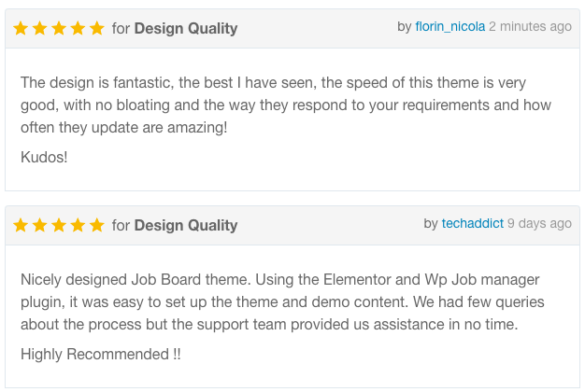Open florin_nicola's user profile link
Image resolution: width=585 pixels, height=392 pixels.
pyautogui.click(x=449, y=27)
